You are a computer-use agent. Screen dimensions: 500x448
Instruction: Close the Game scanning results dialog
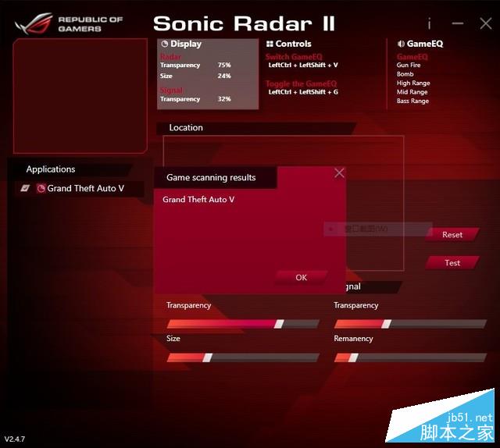(339, 173)
